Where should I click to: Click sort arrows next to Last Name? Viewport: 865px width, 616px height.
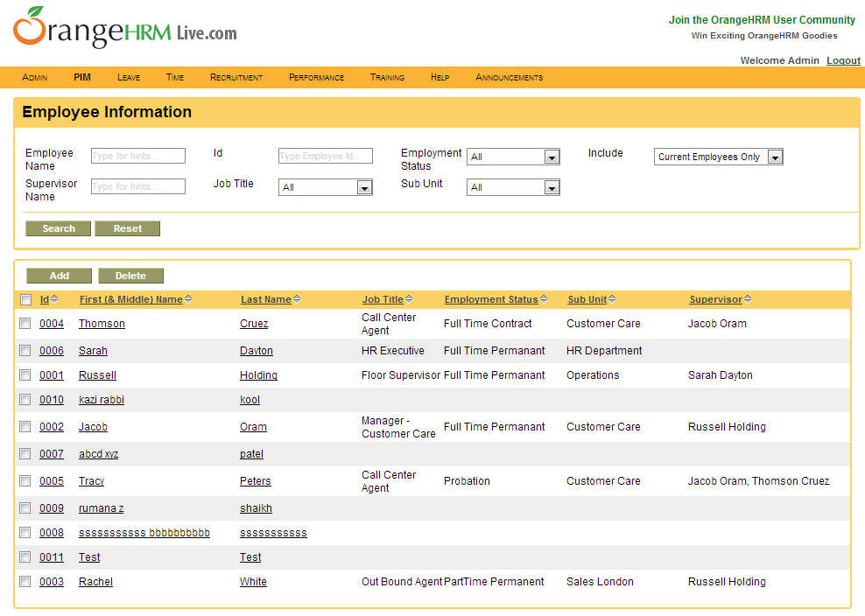pos(296,299)
